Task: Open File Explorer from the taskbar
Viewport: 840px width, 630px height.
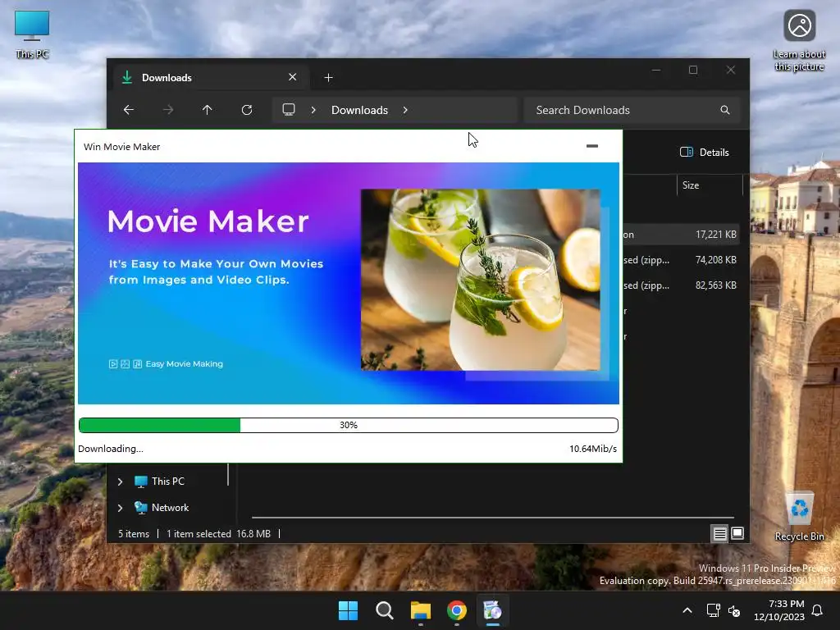Action: click(x=421, y=610)
